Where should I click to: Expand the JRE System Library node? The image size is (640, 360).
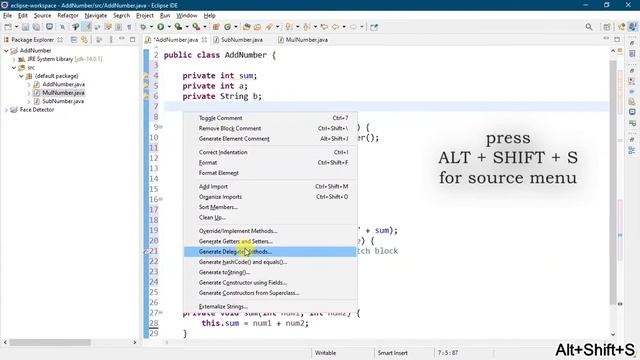[x=13, y=59]
